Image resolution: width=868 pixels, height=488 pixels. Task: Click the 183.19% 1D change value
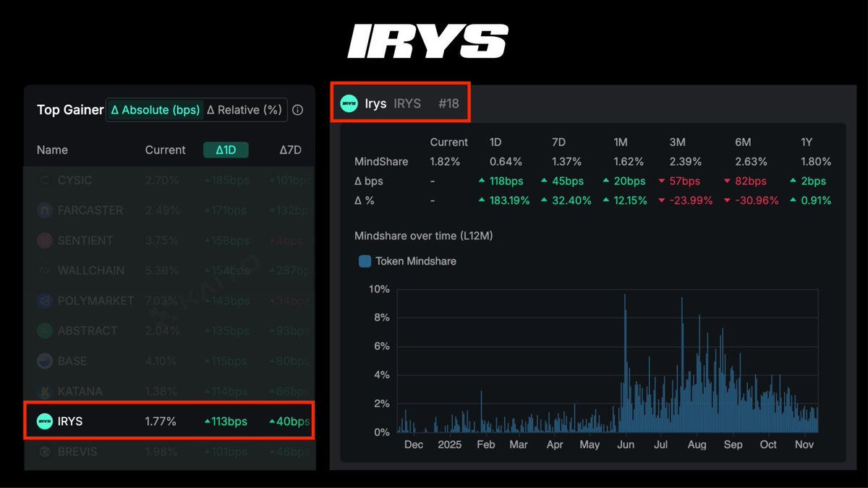point(505,201)
